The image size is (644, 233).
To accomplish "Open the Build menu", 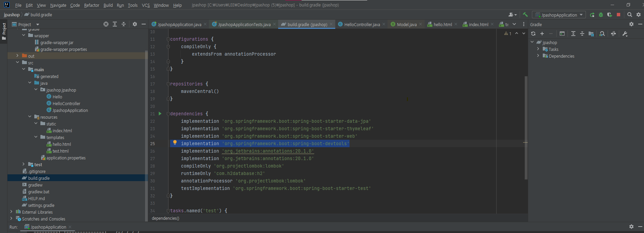I will (108, 5).
